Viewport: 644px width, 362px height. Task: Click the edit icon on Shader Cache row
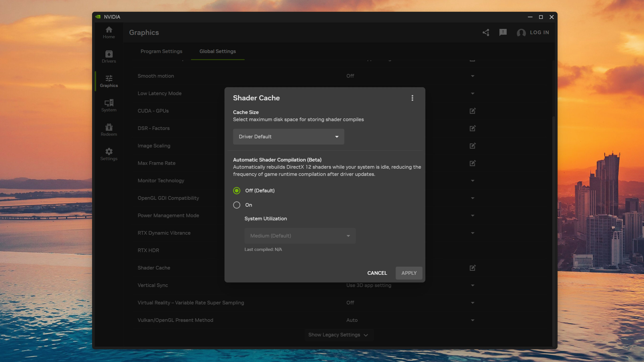pyautogui.click(x=473, y=268)
